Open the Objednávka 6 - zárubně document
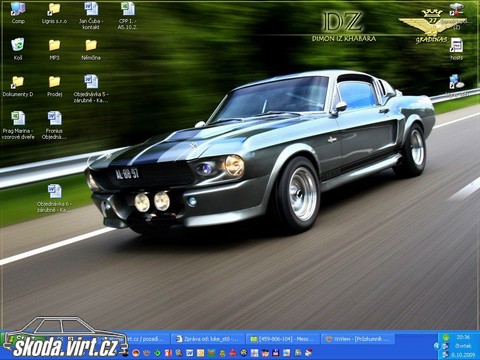 click(54, 198)
